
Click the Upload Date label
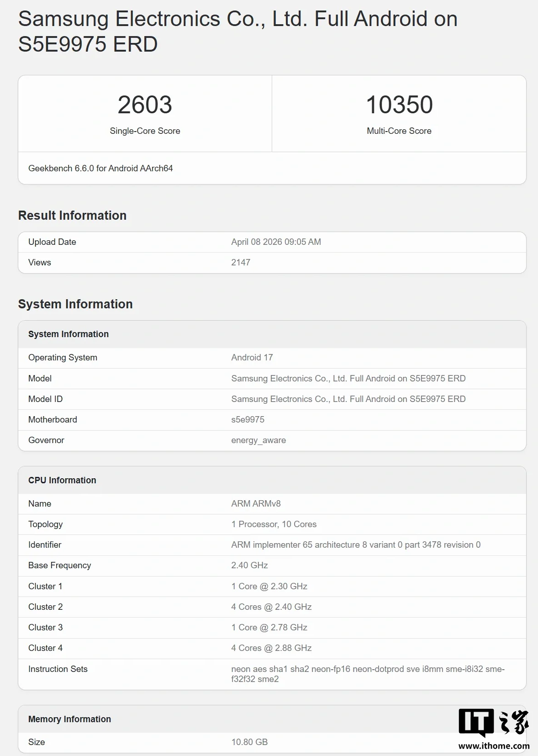[x=52, y=242]
